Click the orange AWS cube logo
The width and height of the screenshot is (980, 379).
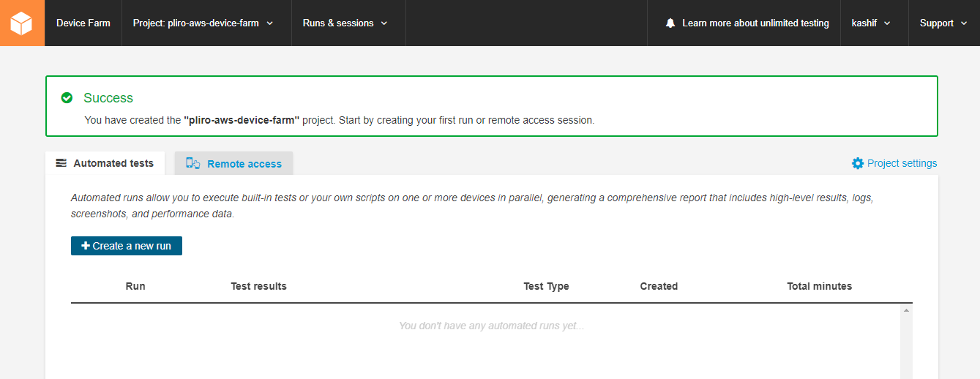tap(22, 23)
